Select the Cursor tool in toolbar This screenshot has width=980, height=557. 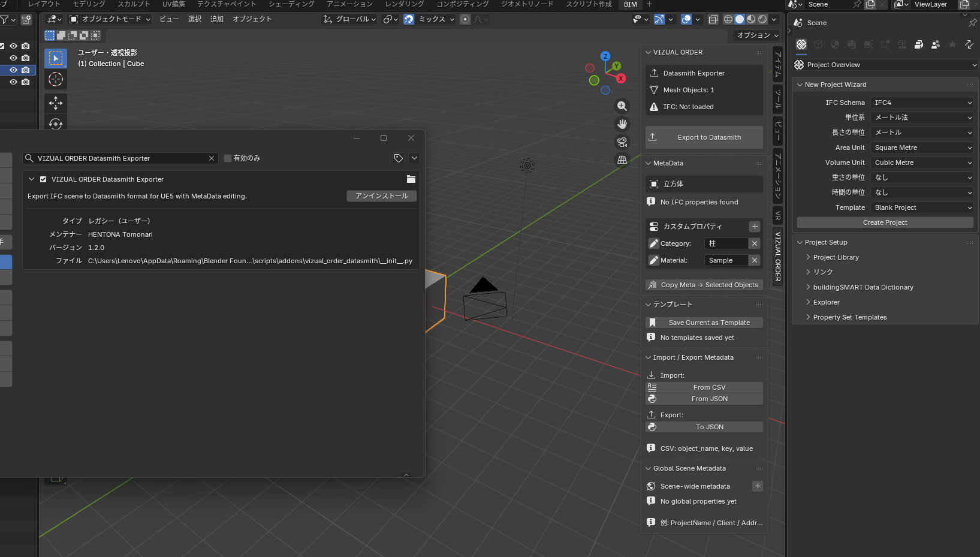[56, 79]
